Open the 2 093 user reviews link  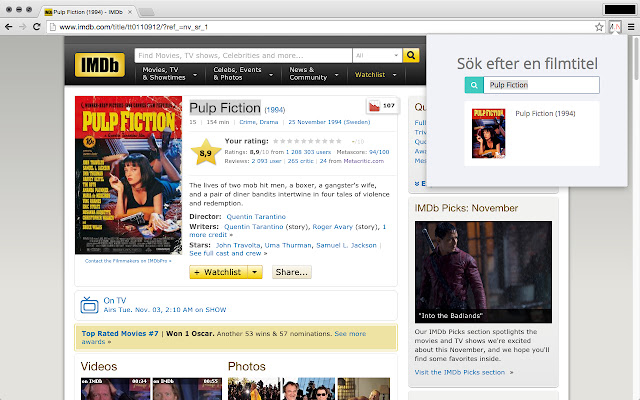pos(266,161)
